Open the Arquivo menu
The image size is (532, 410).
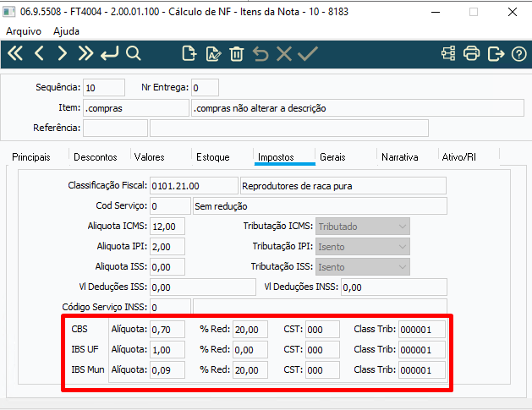tap(24, 31)
